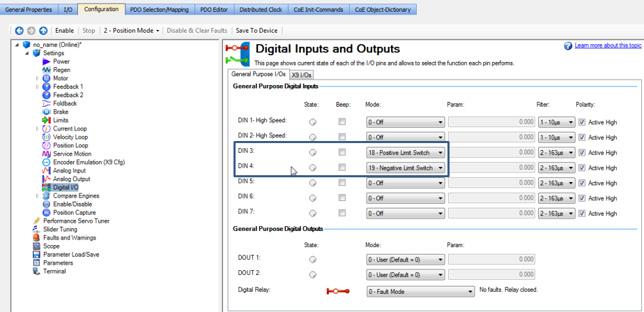Click the grayed forward navigation arrow
The image size is (644, 312).
31,31
